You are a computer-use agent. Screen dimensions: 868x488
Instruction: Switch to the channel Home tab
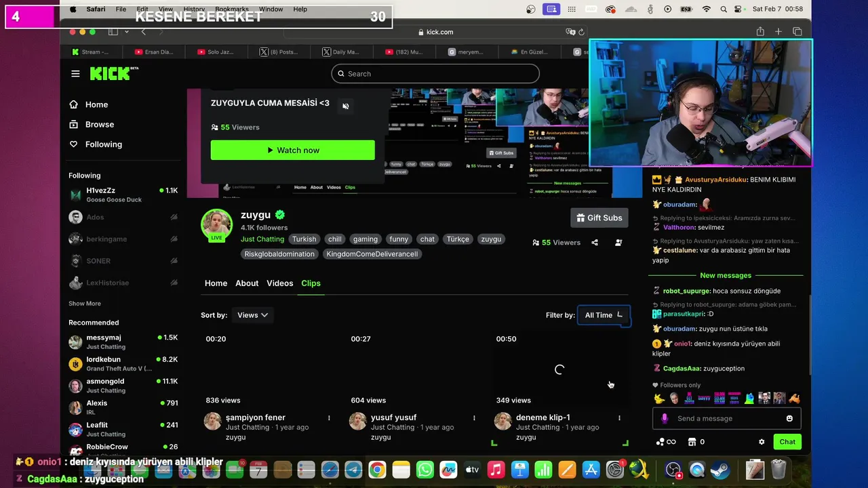coord(216,283)
